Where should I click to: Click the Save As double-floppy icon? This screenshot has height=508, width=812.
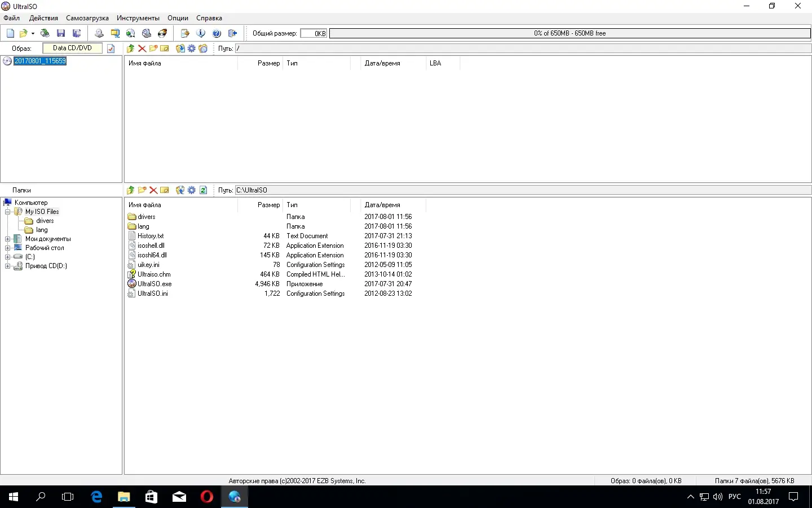(77, 33)
